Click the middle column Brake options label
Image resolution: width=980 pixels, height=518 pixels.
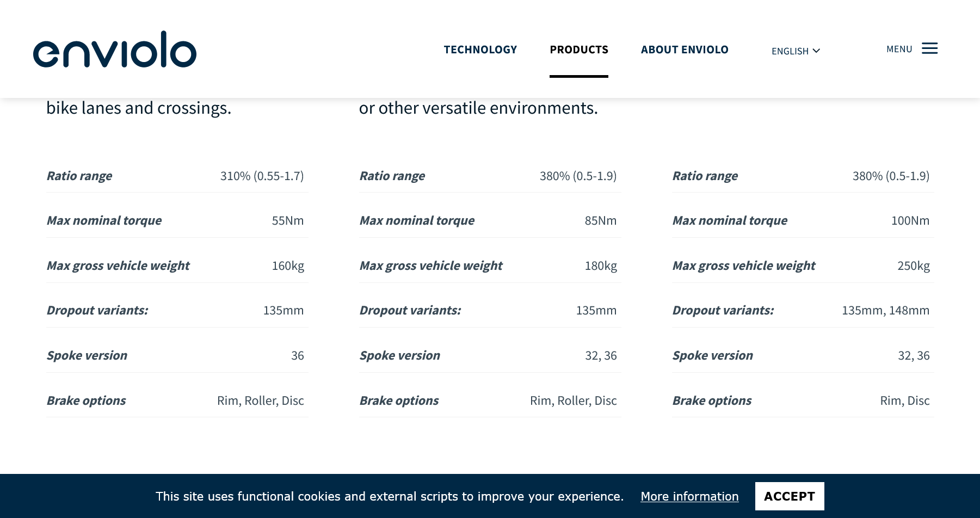click(399, 400)
